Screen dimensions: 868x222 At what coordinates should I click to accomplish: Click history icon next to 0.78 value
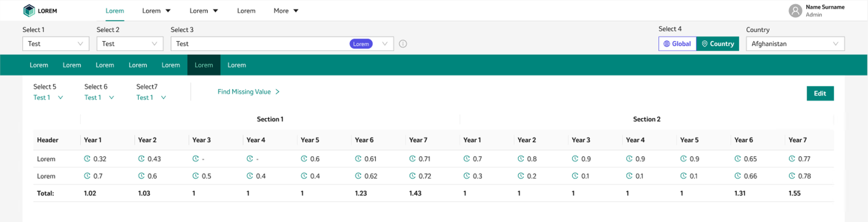pos(792,176)
